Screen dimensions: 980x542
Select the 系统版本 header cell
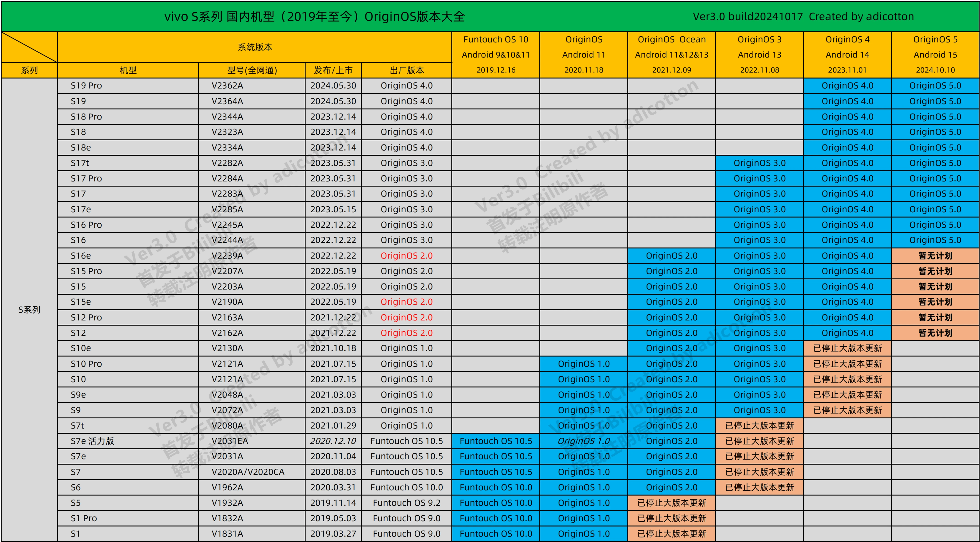[x=255, y=47]
